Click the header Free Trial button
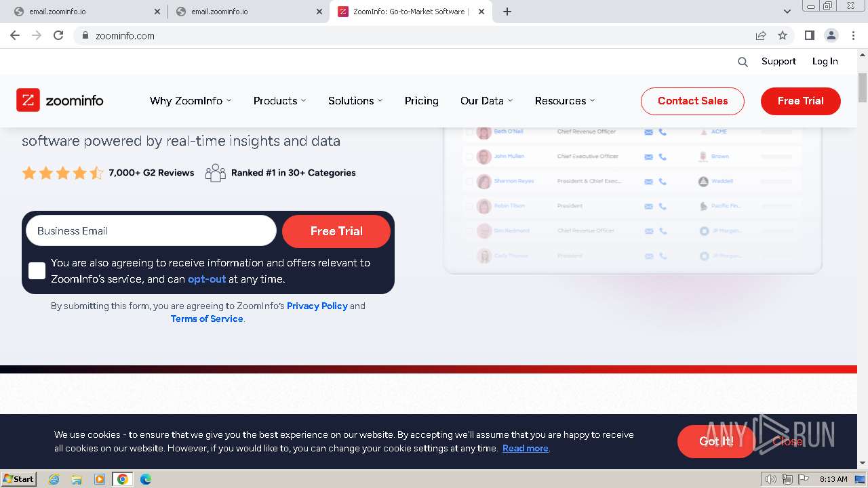This screenshot has height=488, width=868. click(x=801, y=101)
